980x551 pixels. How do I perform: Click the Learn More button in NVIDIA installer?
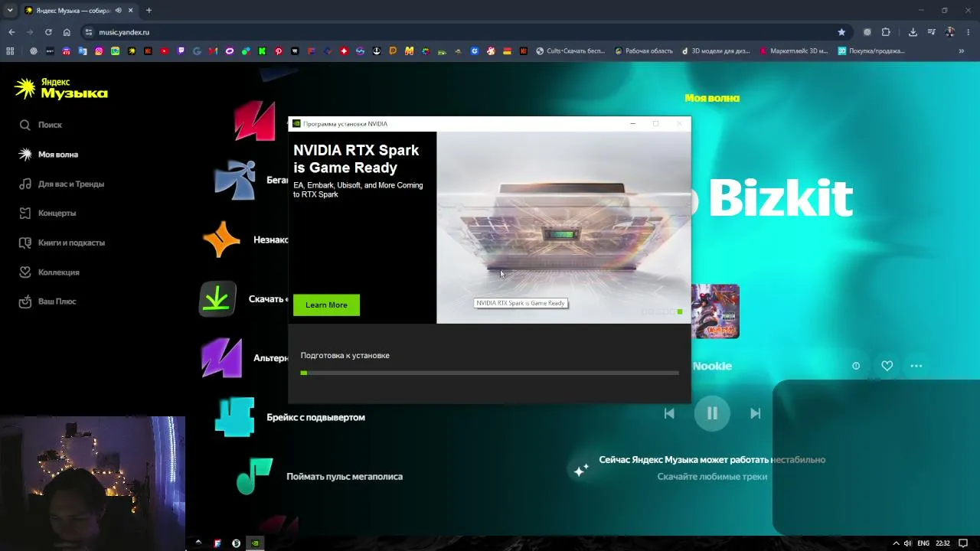(x=326, y=305)
